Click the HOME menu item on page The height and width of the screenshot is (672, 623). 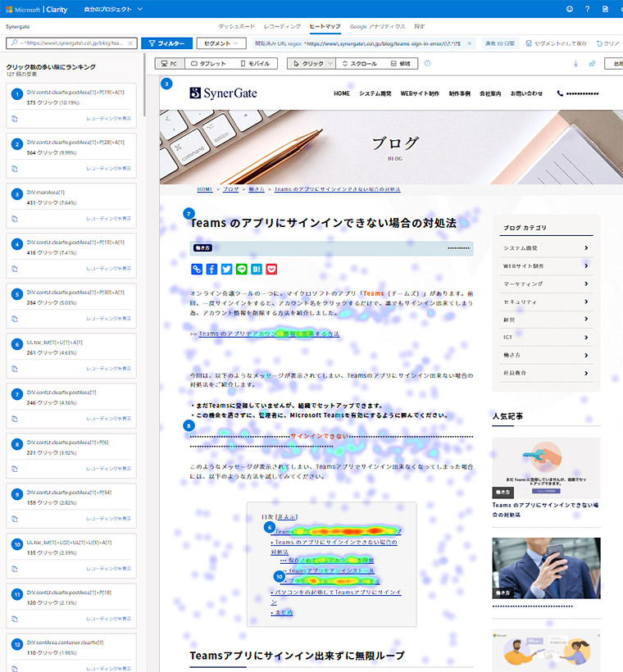[x=342, y=93]
